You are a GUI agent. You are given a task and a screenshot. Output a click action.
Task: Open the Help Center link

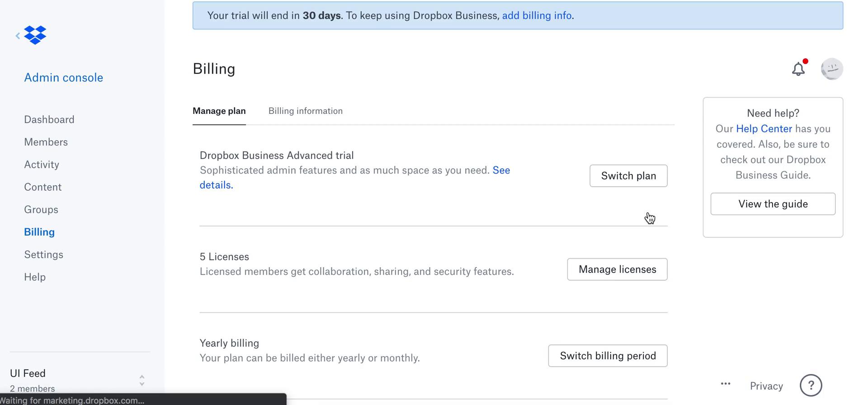tap(764, 129)
